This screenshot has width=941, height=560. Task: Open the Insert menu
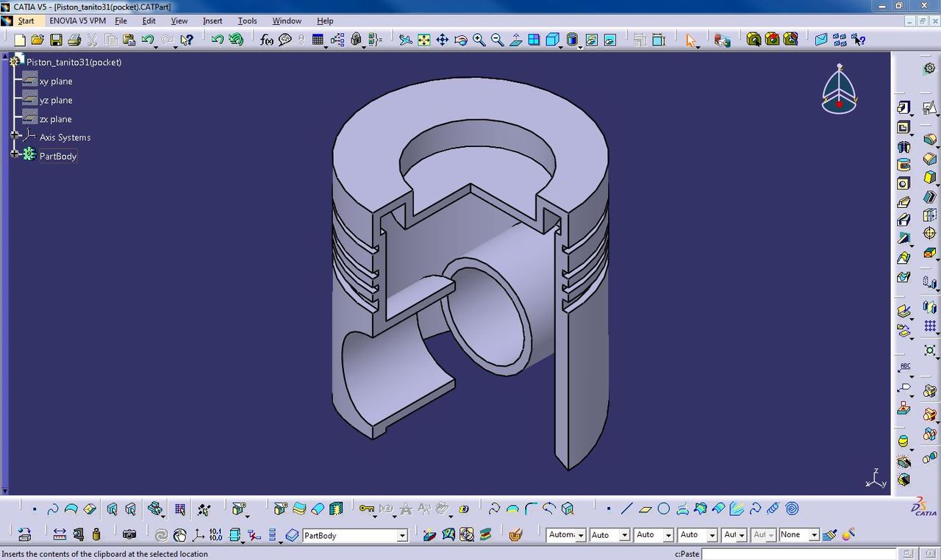tap(212, 21)
